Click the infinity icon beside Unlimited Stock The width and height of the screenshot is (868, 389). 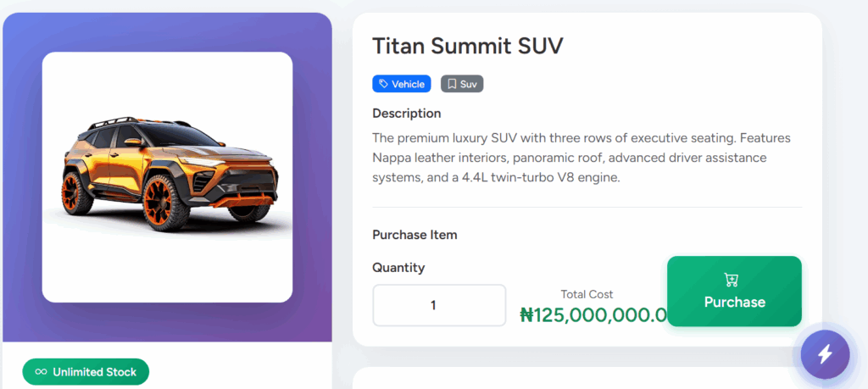[x=39, y=372]
